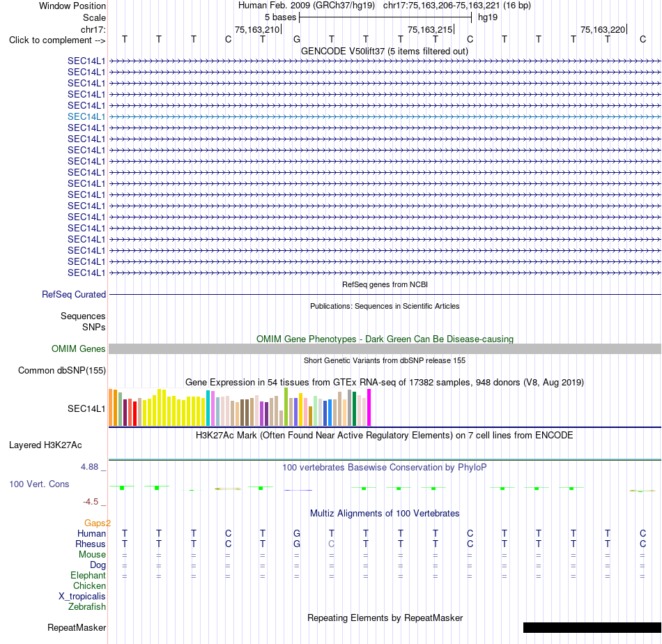Viewport: 662px width, 644px height.
Task: Select the Zebrafish alignment row label
Action: tap(87, 607)
